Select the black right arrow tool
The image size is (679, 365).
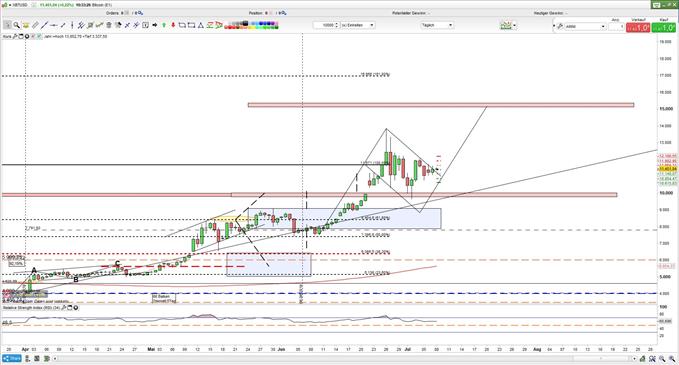(155, 25)
